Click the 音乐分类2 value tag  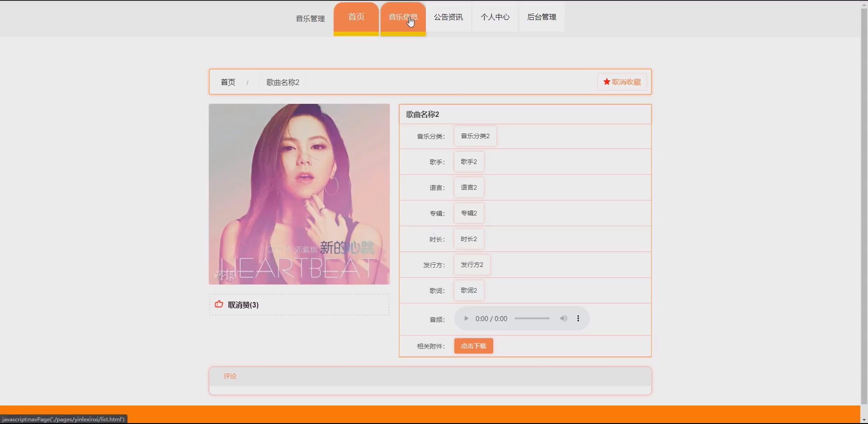(475, 136)
